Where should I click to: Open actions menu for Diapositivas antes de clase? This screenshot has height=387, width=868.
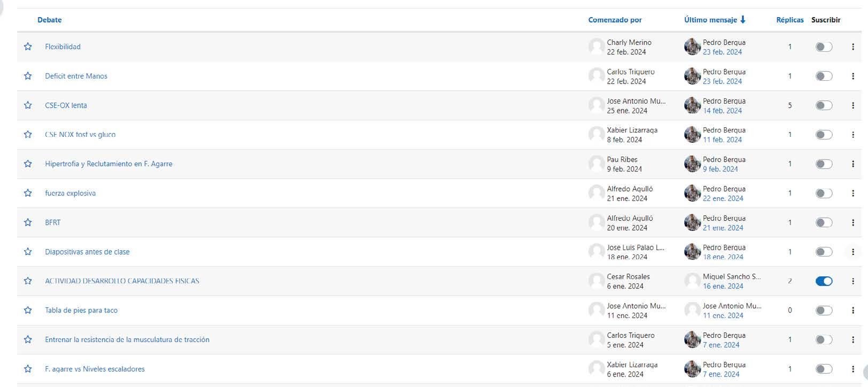[x=853, y=252]
